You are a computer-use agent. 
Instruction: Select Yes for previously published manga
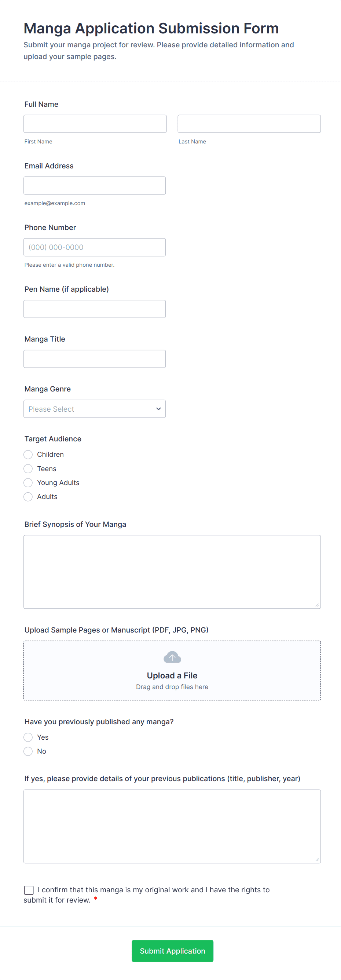(x=28, y=737)
